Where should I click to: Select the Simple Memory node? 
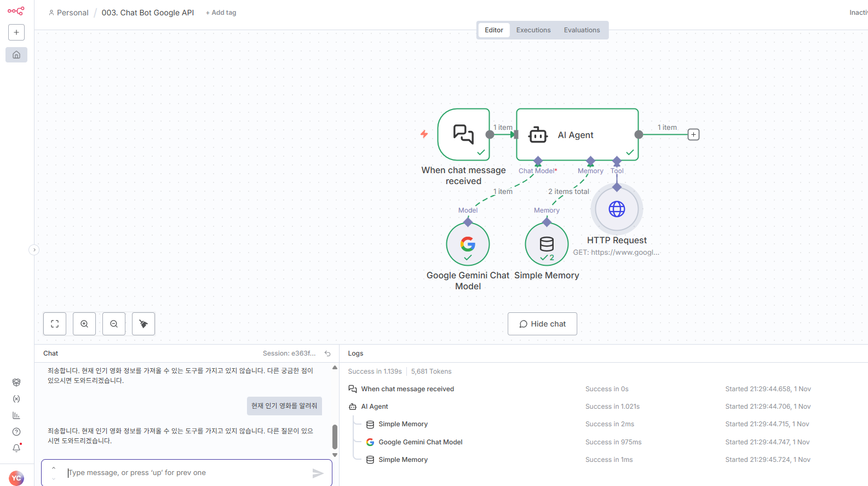tap(547, 244)
